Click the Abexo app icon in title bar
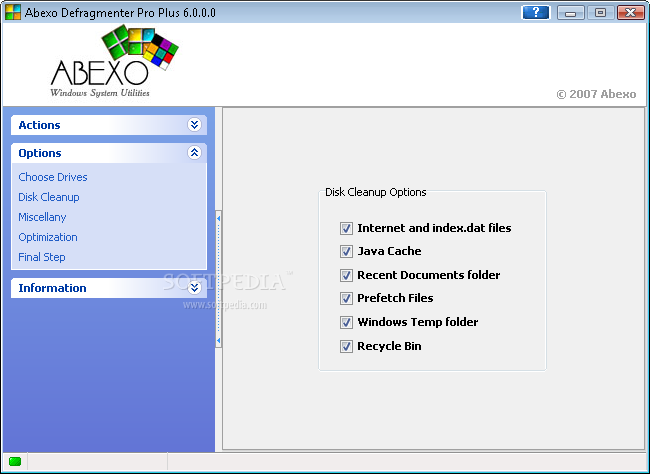Viewport: 650px width, 474px height. (x=13, y=12)
